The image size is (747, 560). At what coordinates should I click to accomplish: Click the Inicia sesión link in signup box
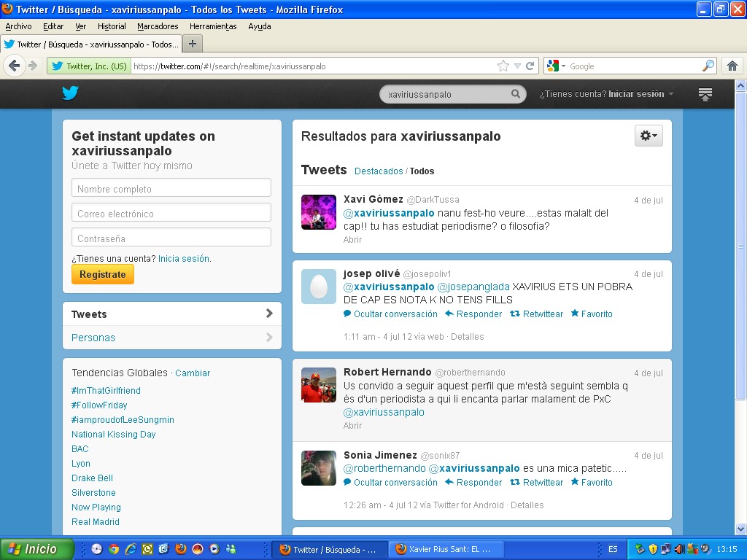pos(183,259)
